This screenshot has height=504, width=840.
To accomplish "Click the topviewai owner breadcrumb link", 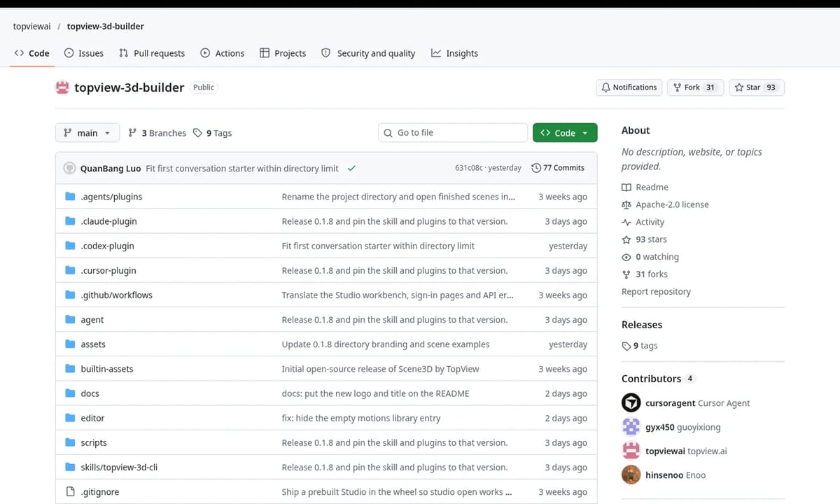I will [32, 27].
